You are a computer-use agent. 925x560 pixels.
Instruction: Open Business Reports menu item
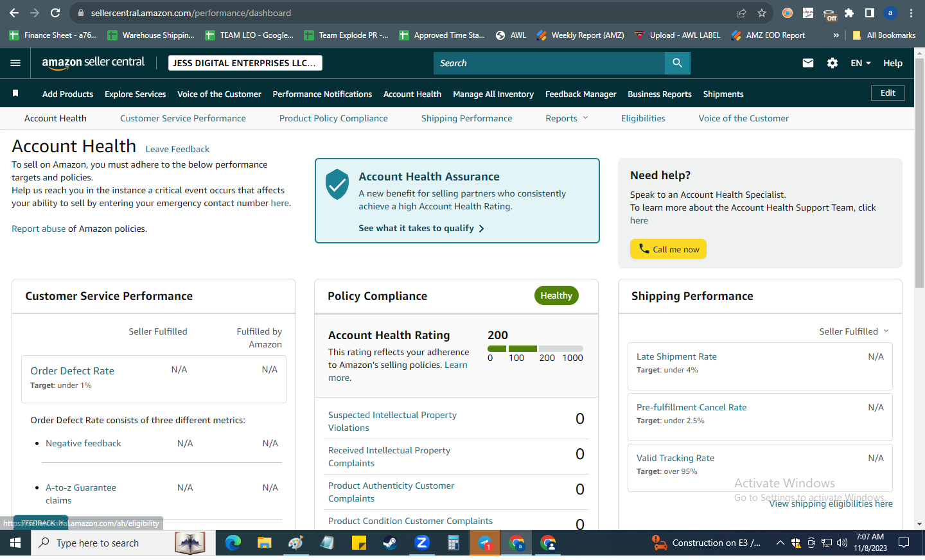coord(660,94)
